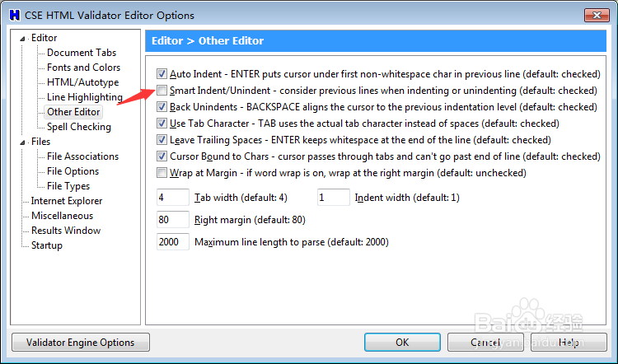Viewport: 618px width, 364px height.
Task: Focus the Right margin field
Action: click(x=172, y=220)
